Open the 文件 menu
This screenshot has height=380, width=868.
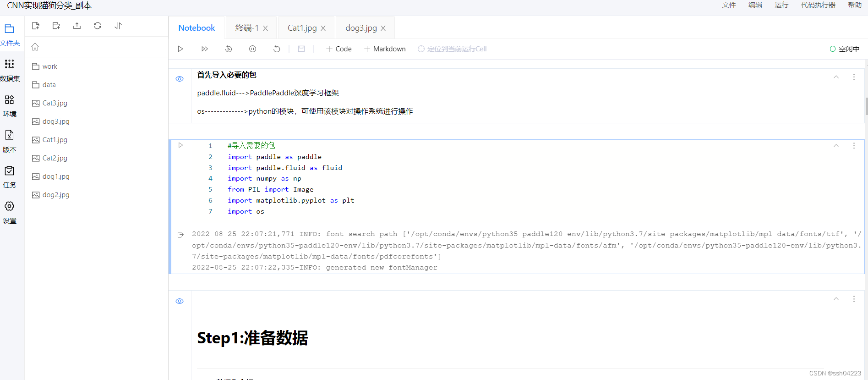pyautogui.click(x=729, y=5)
